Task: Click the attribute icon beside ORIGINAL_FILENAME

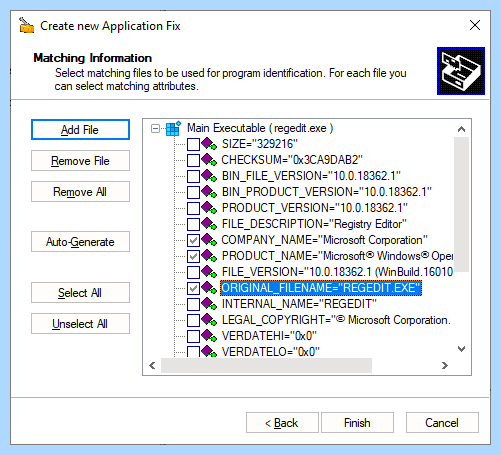Action: point(209,288)
